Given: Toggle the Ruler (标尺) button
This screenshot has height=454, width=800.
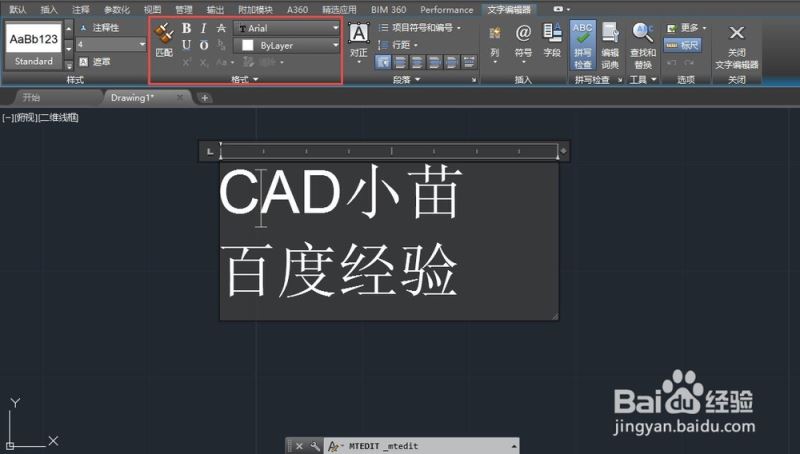Looking at the screenshot, I should [683, 45].
